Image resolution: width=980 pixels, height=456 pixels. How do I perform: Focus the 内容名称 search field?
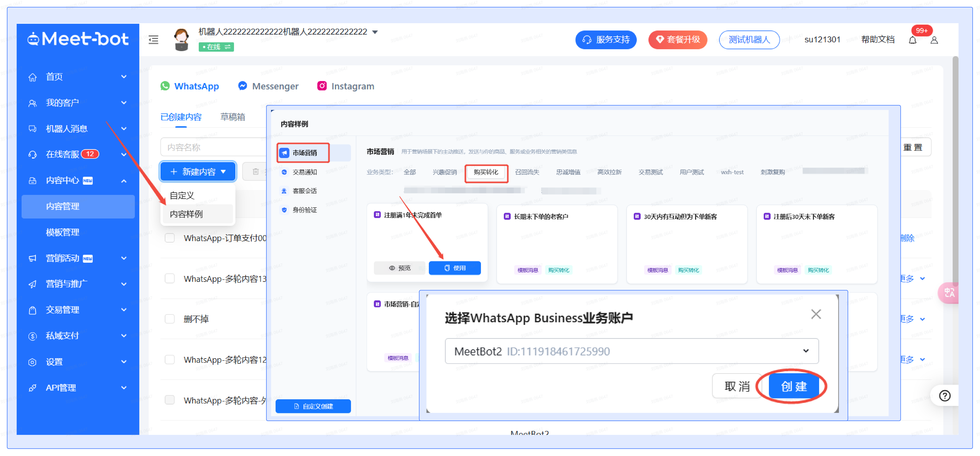coord(213,147)
